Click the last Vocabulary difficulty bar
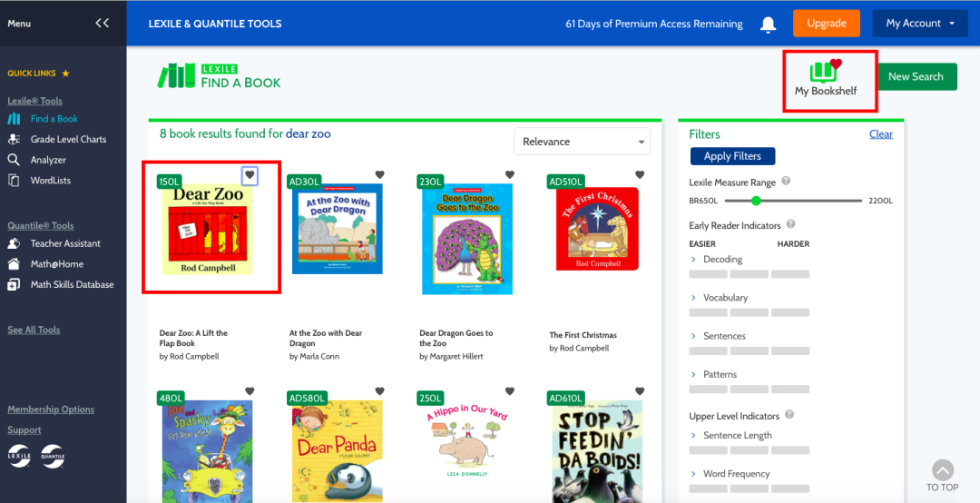 [x=790, y=312]
